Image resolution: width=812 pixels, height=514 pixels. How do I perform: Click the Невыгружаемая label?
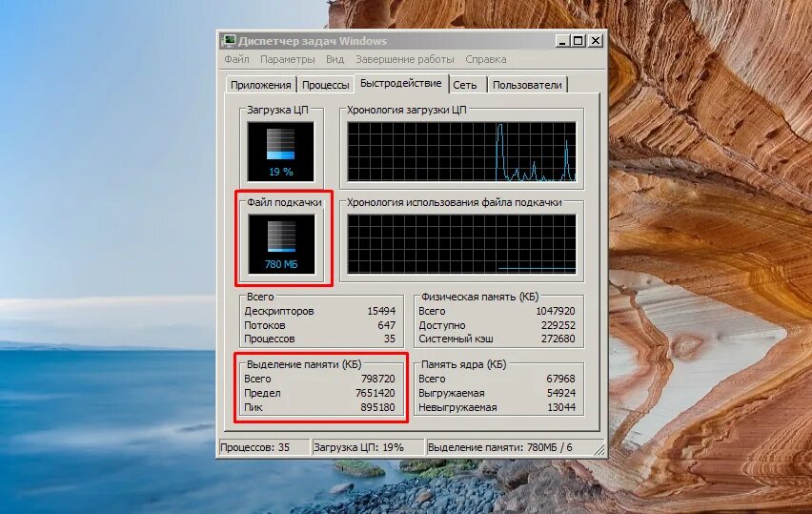[457, 407]
